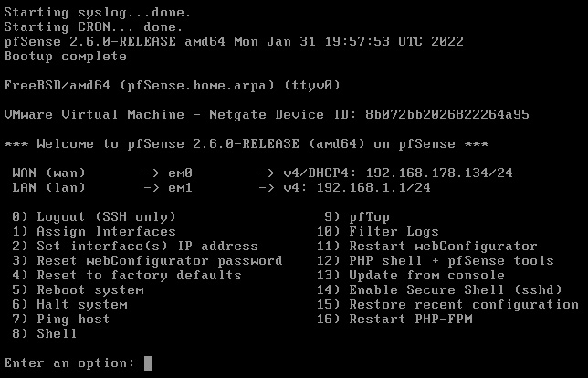This screenshot has height=378, width=588.
Task: Click Enable Secure Shell (sshd) entry
Action: pyautogui.click(x=439, y=290)
